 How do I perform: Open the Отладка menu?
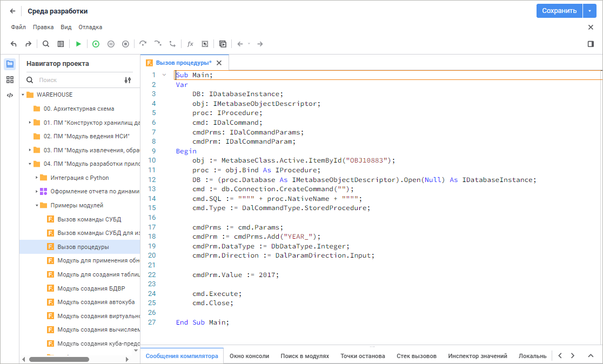[90, 27]
